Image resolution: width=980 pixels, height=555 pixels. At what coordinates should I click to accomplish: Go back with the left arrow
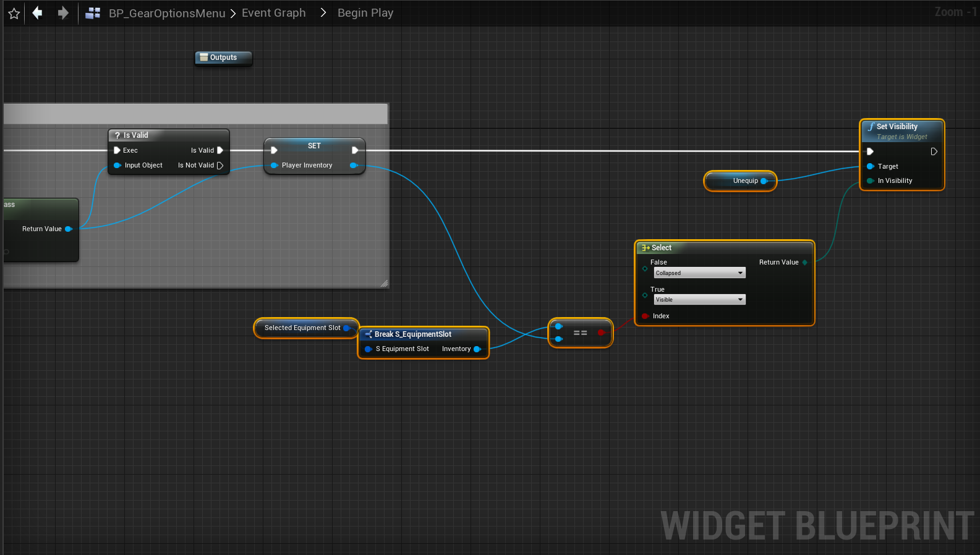(38, 13)
